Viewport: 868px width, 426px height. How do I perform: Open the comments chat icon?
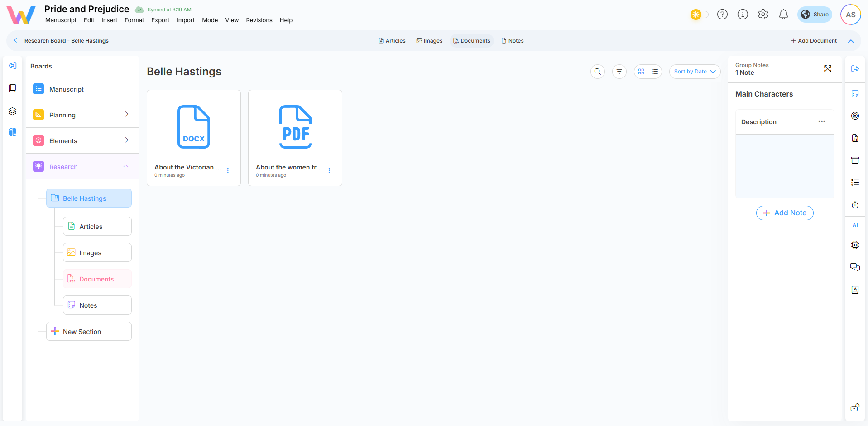point(855,267)
